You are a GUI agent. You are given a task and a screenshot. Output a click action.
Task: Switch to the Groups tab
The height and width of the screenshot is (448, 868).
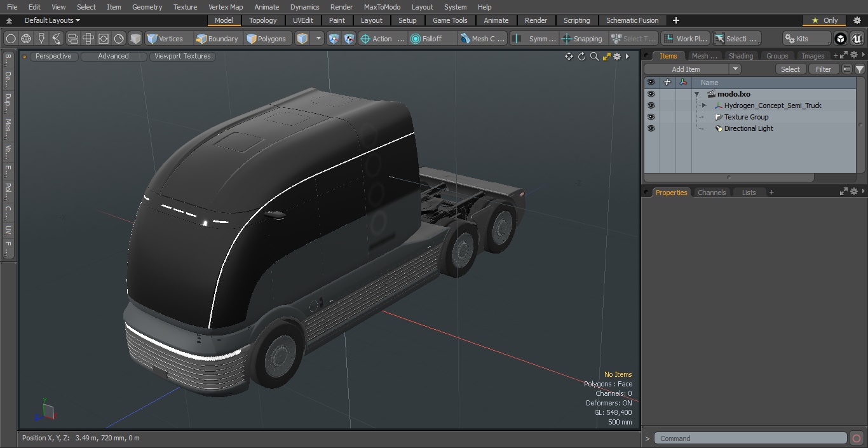(x=777, y=56)
